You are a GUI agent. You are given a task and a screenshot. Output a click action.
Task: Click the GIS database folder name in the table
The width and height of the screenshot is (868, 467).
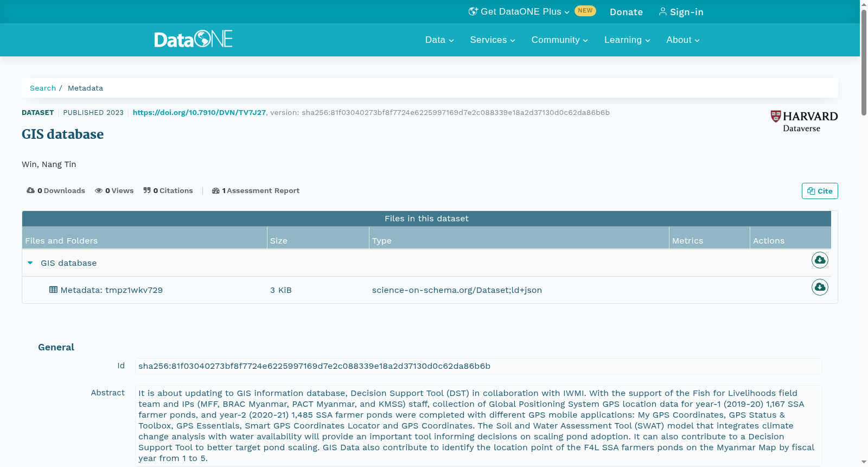point(69,263)
